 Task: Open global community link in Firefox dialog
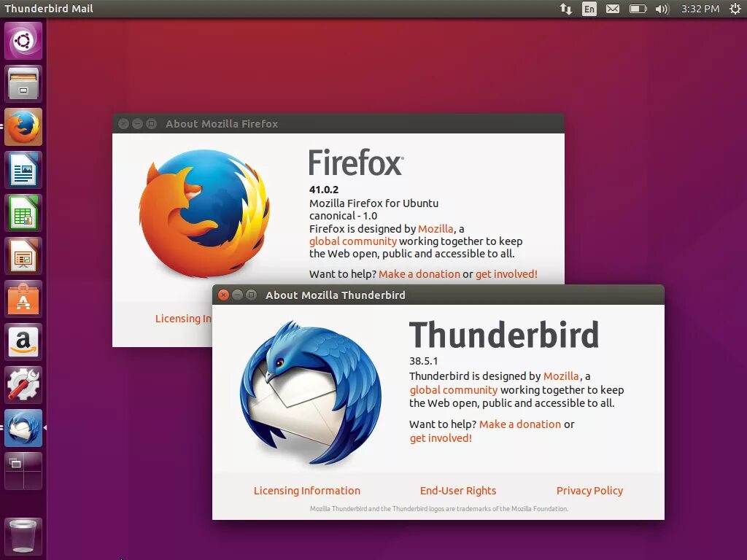point(352,241)
